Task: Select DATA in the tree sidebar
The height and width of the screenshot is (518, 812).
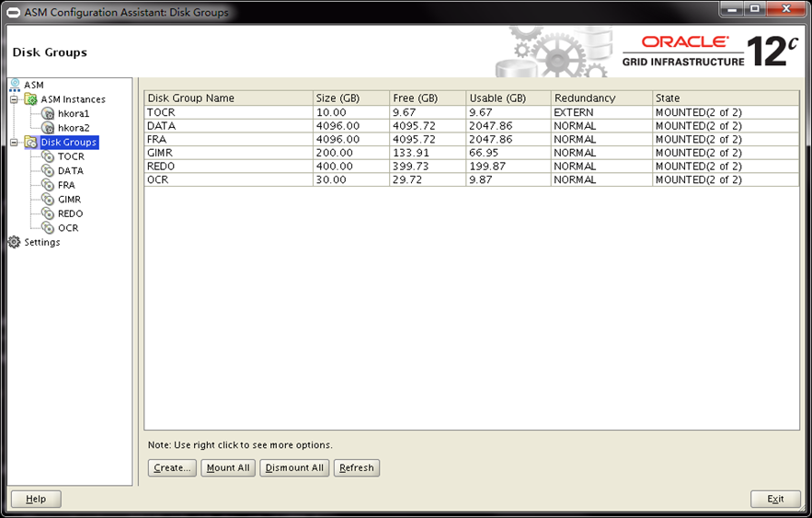Action: coord(70,171)
